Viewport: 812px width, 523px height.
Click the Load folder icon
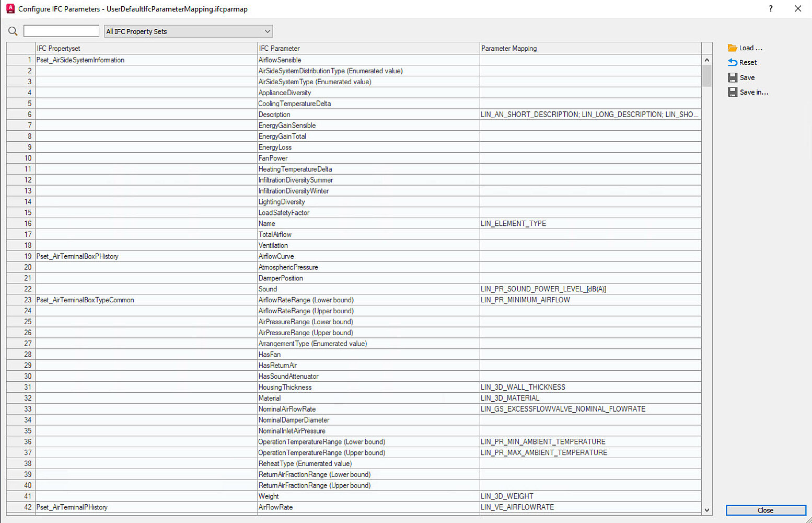coord(732,48)
